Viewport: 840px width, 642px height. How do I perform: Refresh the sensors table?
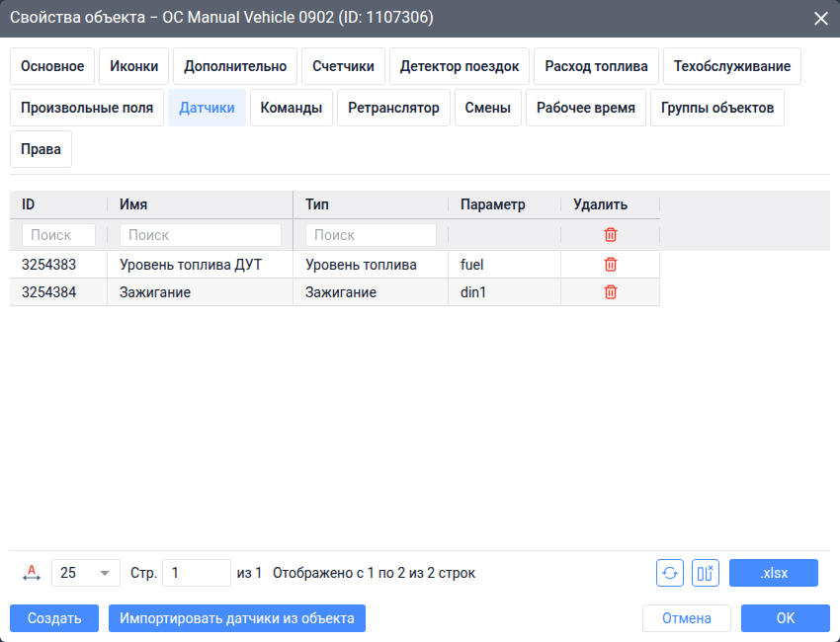[670, 573]
